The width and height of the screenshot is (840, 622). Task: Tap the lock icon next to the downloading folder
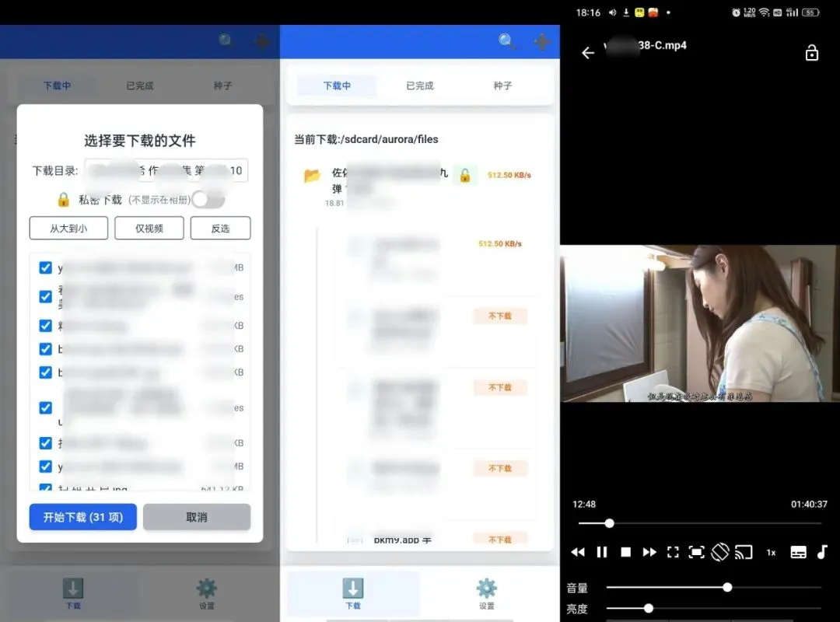point(465,175)
